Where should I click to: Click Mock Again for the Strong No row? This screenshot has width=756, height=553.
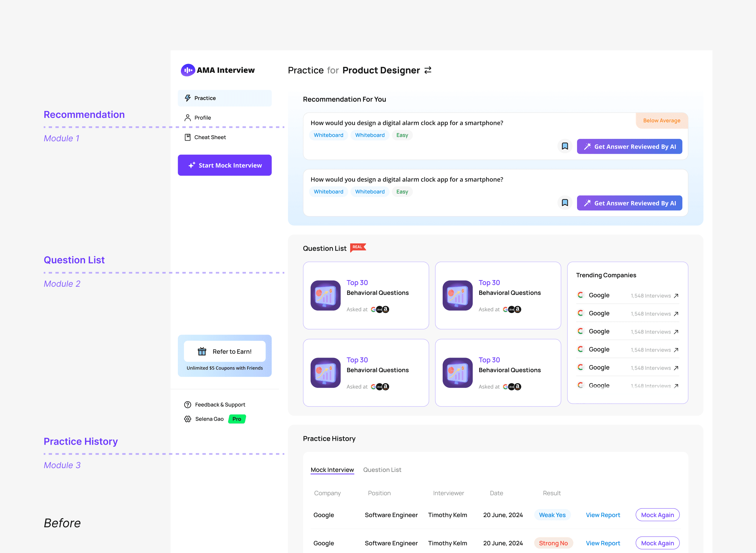[657, 543]
